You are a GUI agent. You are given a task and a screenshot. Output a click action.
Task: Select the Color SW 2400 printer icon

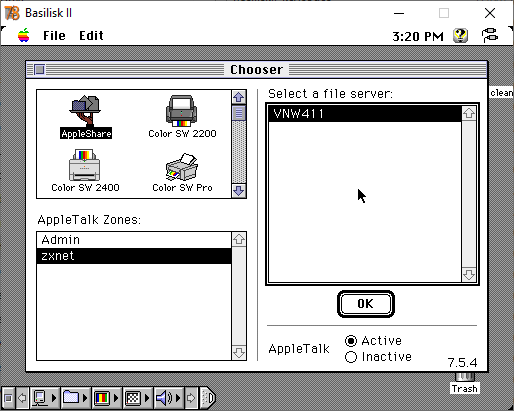pyautogui.click(x=85, y=171)
